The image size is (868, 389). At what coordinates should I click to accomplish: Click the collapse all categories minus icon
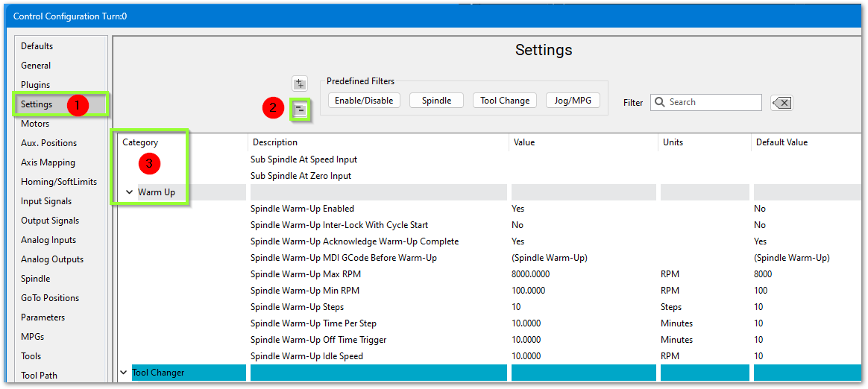299,110
